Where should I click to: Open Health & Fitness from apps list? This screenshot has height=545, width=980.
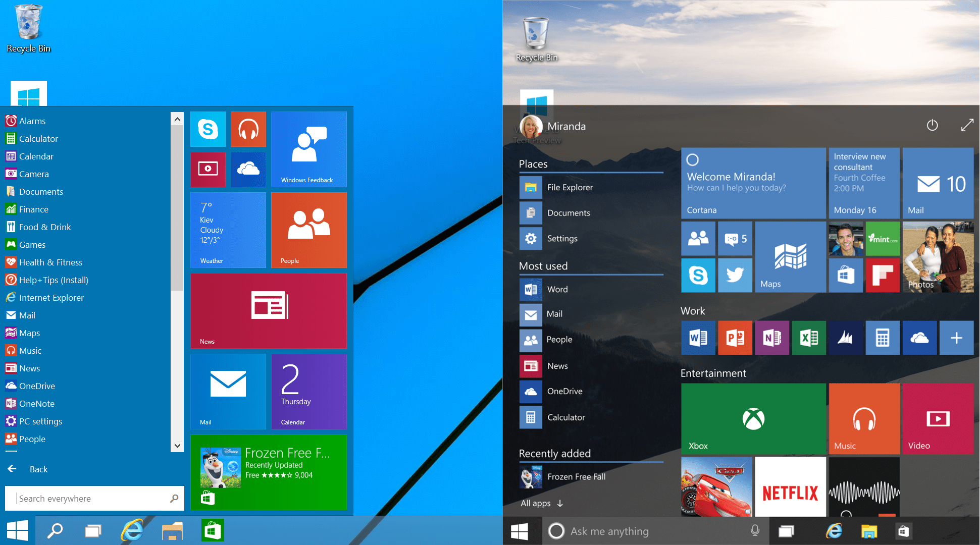(x=50, y=262)
